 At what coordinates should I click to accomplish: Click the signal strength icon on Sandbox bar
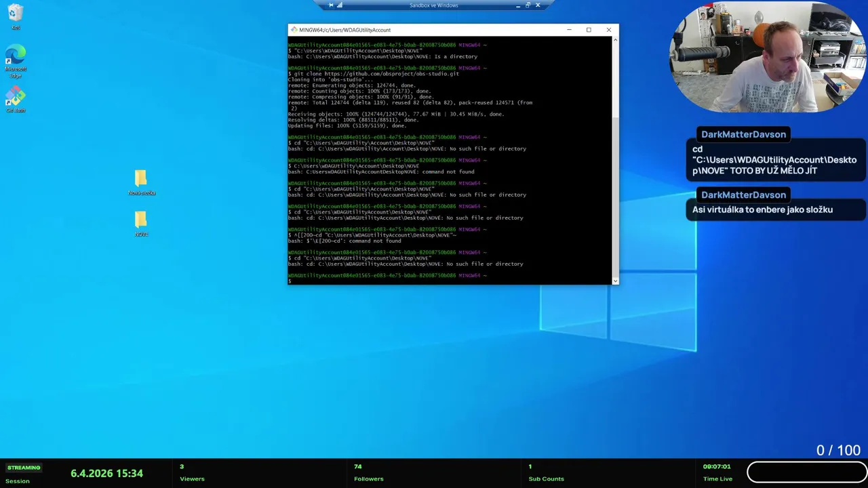point(340,5)
